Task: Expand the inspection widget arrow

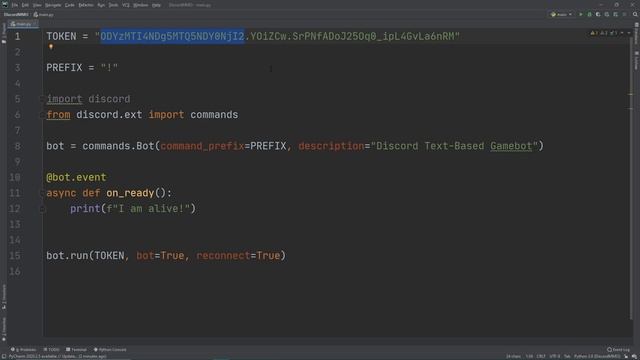Action: (x=629, y=33)
